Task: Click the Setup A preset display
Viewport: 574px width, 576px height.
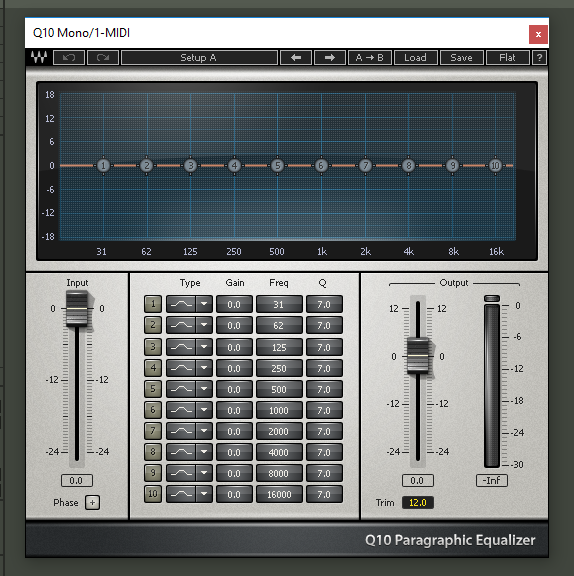Action: [199, 58]
